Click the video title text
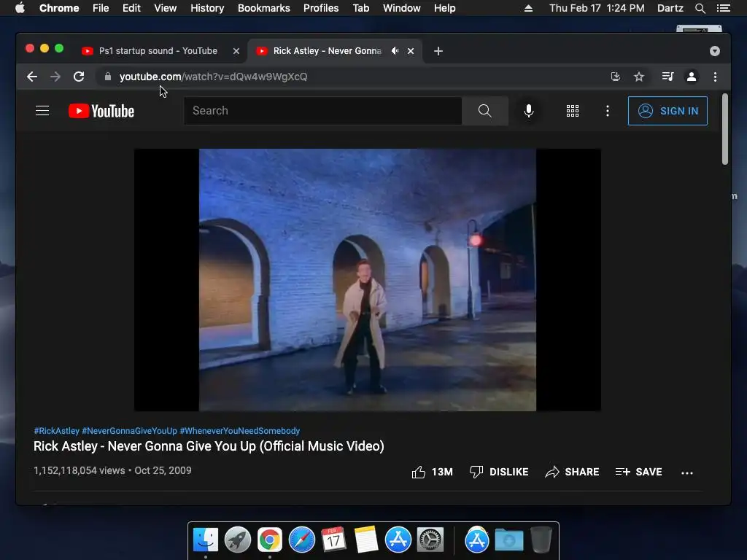 (x=209, y=446)
